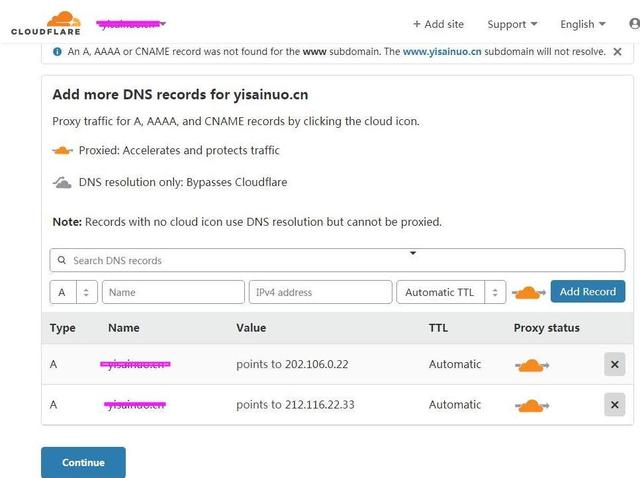Delete the 202.106.0.22 A record

(614, 364)
